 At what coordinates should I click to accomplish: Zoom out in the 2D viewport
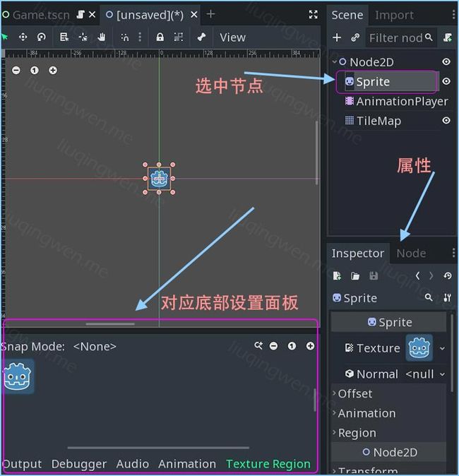(16, 71)
